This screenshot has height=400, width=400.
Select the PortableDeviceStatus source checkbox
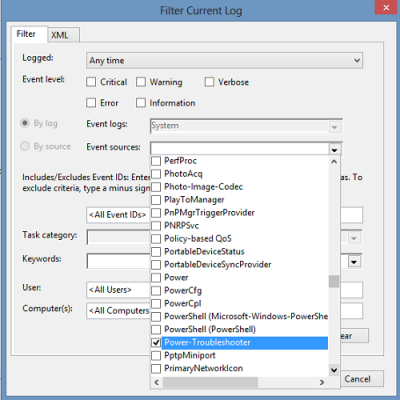tap(156, 251)
